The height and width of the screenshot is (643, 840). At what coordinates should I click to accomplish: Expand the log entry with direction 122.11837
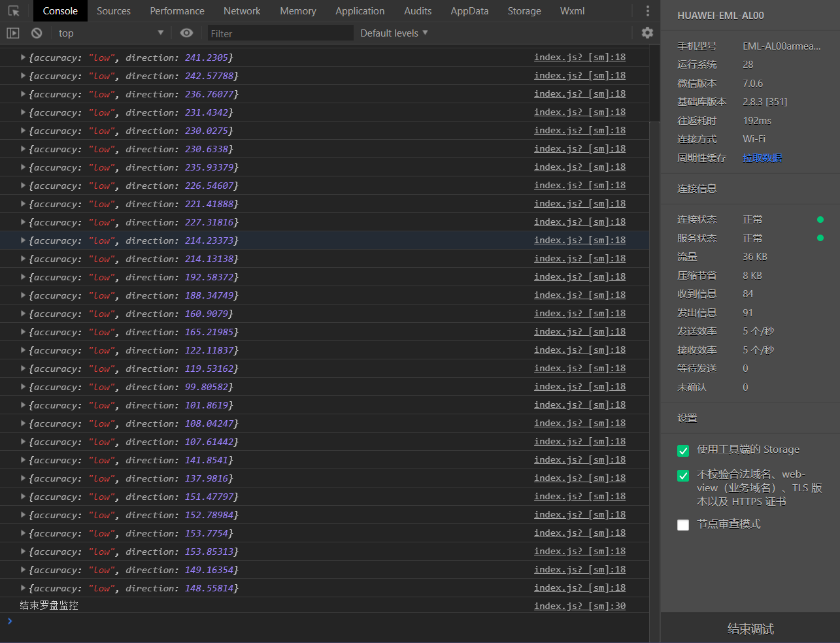coord(24,350)
